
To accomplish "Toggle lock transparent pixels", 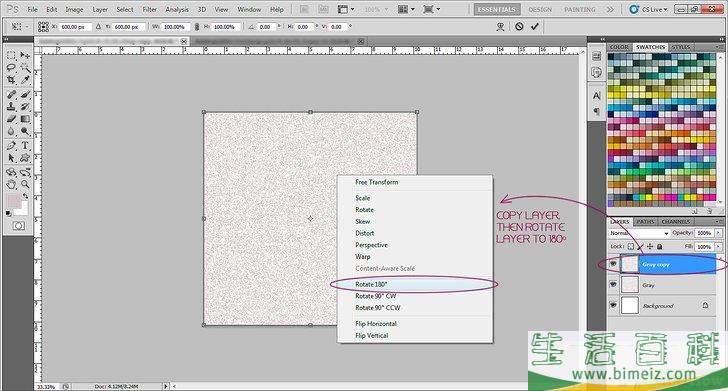I will (630, 247).
